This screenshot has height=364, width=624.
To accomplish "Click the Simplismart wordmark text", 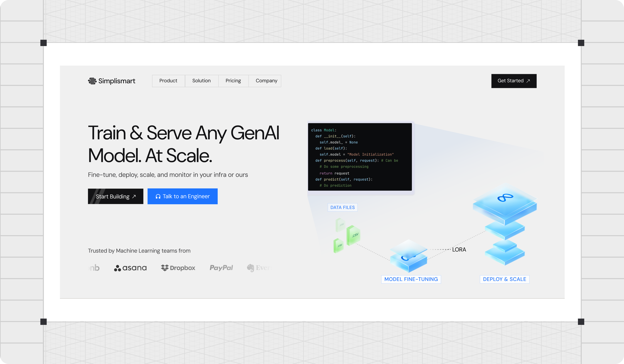I will 117,81.
